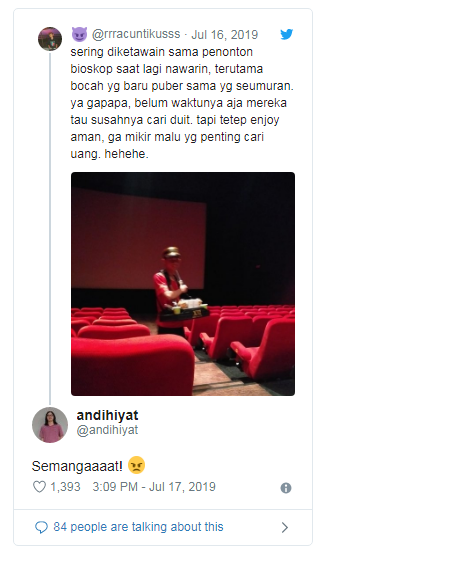The width and height of the screenshot is (466, 561).
Task: Open the @rrracuntikusss handle link
Action: (136, 34)
